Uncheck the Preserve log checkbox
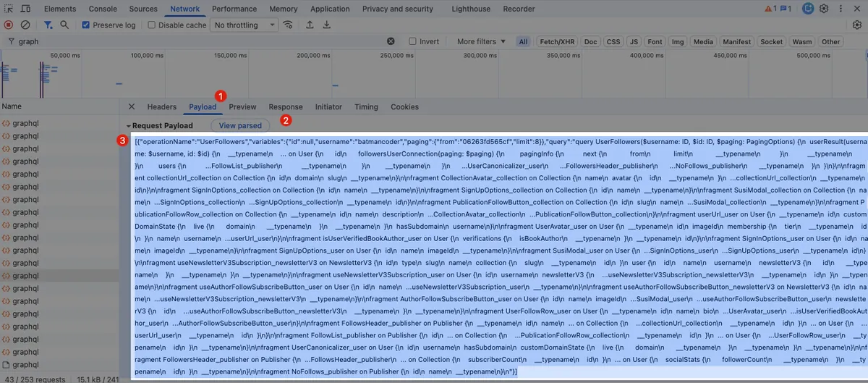 pos(86,25)
